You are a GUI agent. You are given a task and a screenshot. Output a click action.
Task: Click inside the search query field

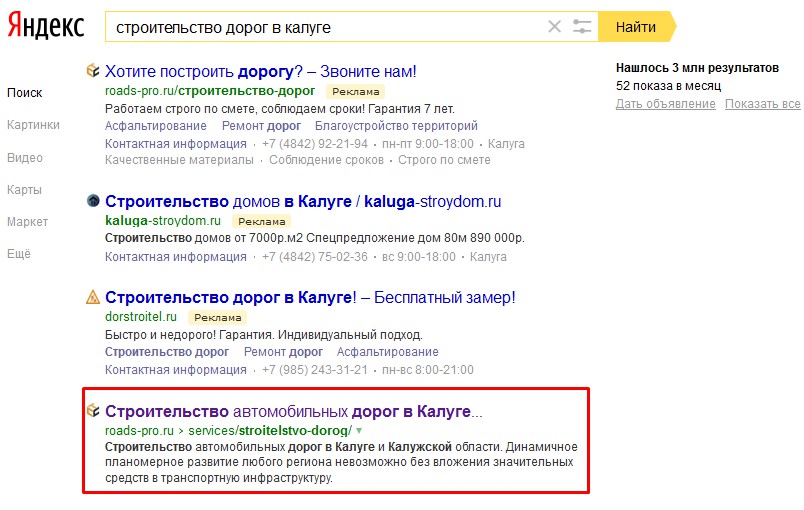pyautogui.click(x=320, y=27)
